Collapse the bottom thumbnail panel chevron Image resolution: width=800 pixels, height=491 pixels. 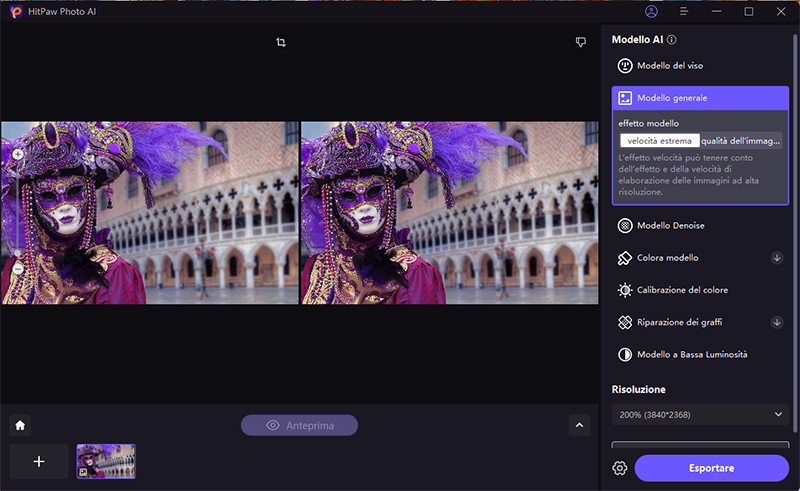pyautogui.click(x=579, y=425)
